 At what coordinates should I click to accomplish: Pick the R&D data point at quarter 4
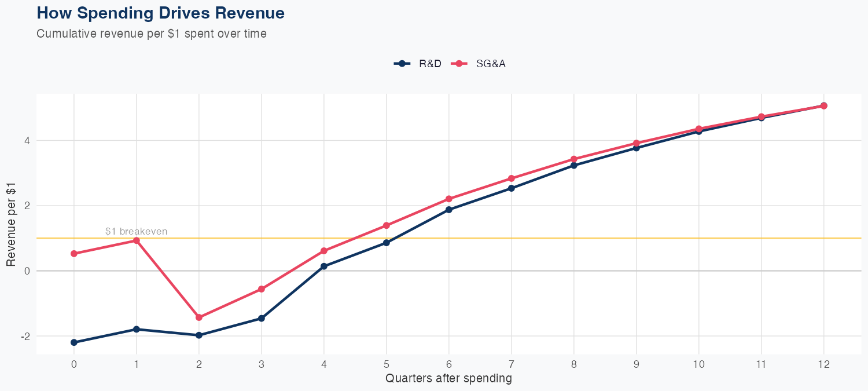[x=324, y=266]
